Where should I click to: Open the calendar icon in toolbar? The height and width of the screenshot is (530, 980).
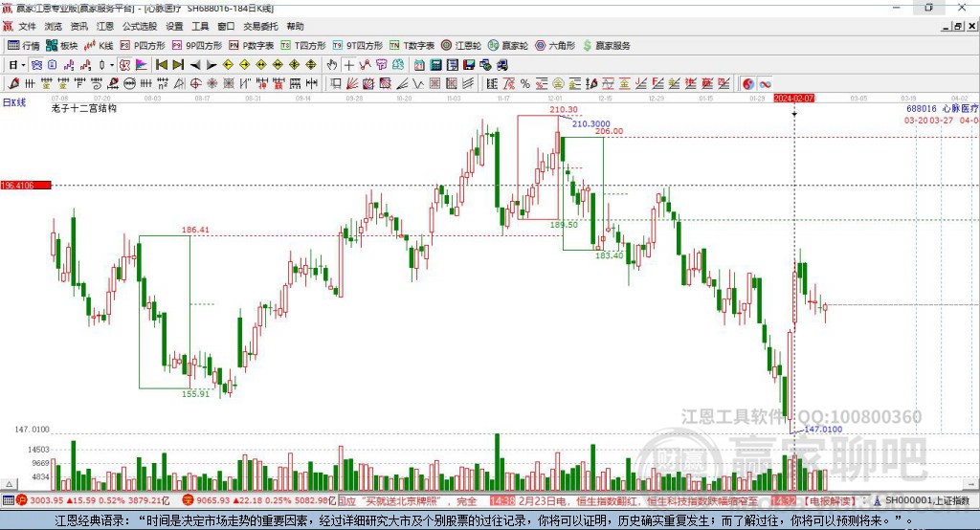[x=419, y=65]
